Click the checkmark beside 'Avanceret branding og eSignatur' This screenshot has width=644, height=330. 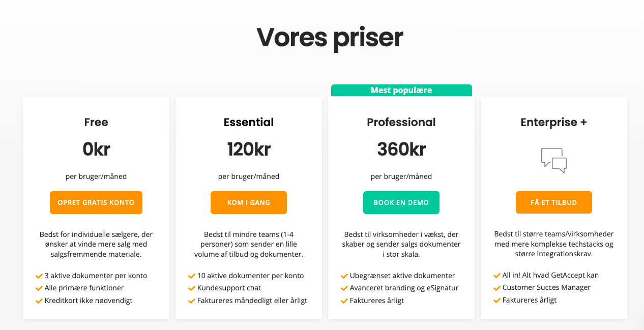pos(343,288)
